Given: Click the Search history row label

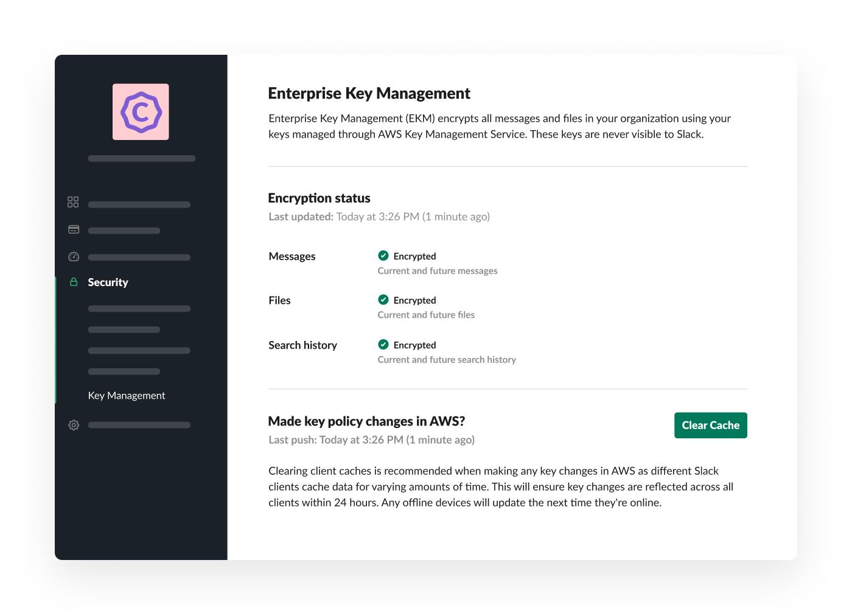Looking at the screenshot, I should pos(302,345).
